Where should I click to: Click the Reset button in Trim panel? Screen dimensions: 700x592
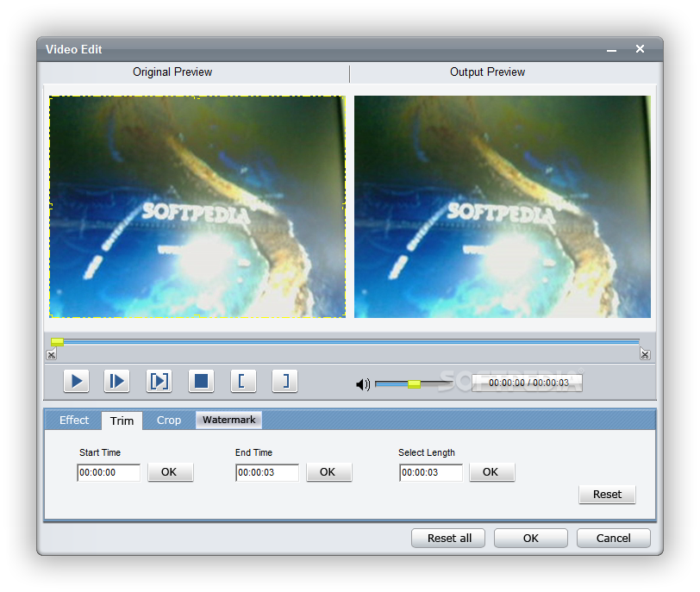(x=607, y=495)
